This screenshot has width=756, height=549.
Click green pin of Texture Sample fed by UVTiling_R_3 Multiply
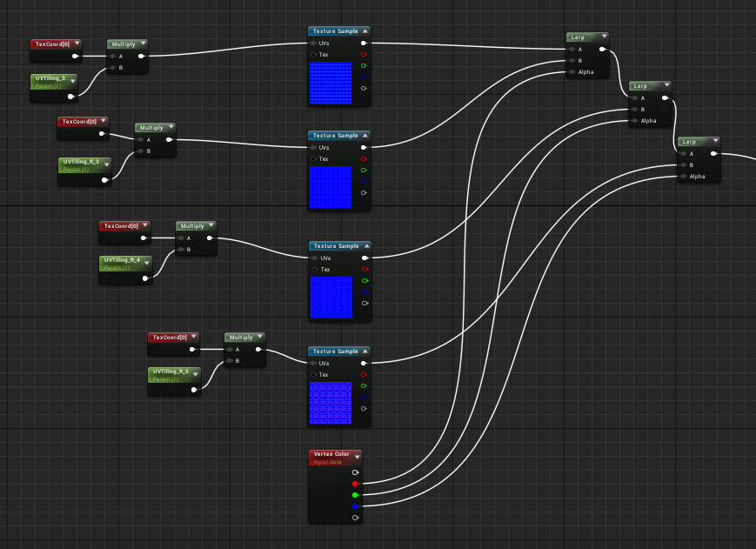(x=364, y=171)
